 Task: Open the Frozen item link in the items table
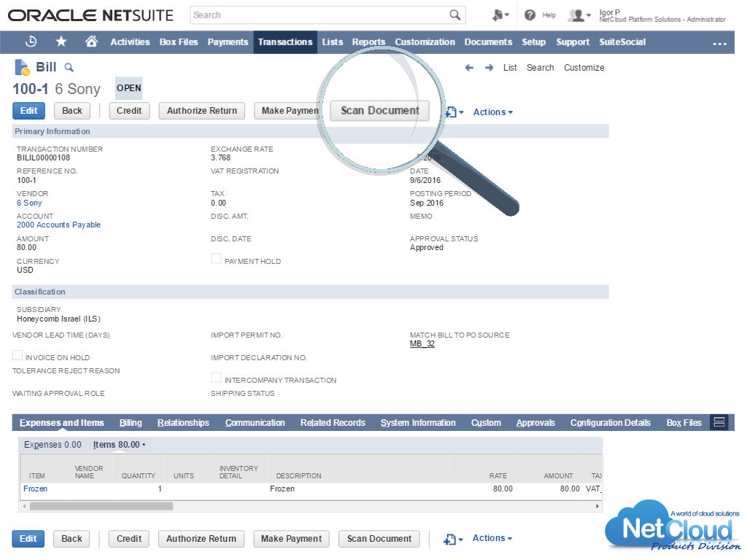pos(35,489)
